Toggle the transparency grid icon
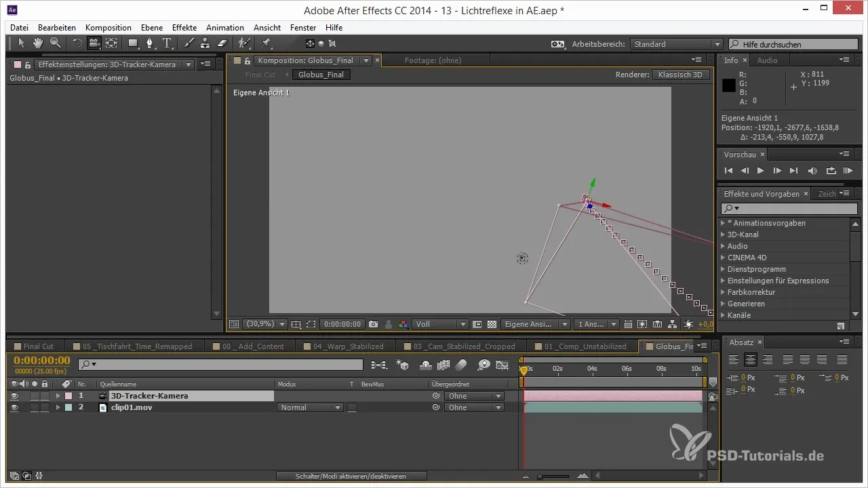 [x=492, y=325]
